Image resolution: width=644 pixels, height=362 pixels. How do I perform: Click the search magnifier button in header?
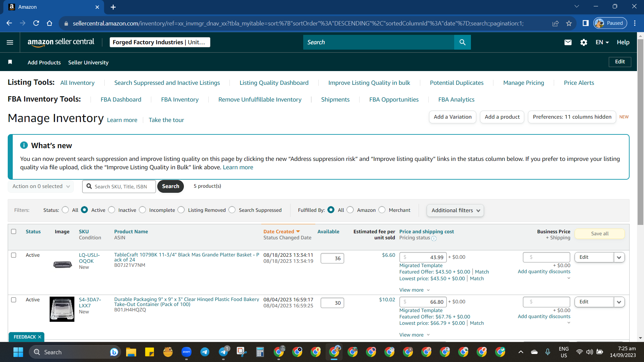pos(463,42)
